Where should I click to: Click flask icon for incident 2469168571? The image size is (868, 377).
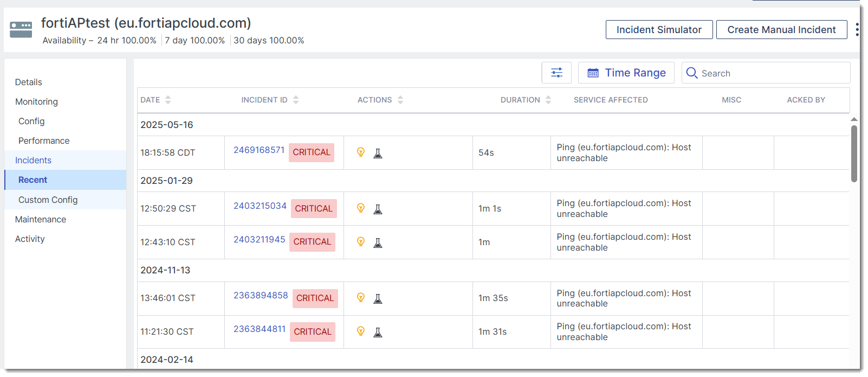378,154
